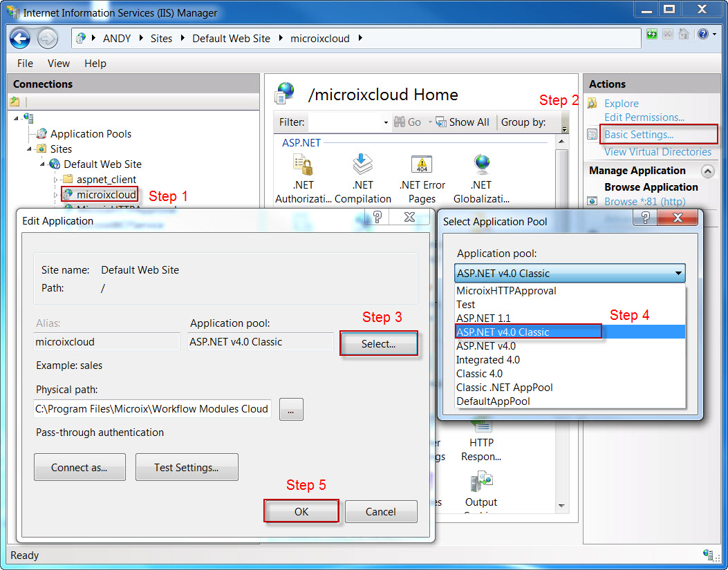Expand the aspnet_client tree node

55,180
